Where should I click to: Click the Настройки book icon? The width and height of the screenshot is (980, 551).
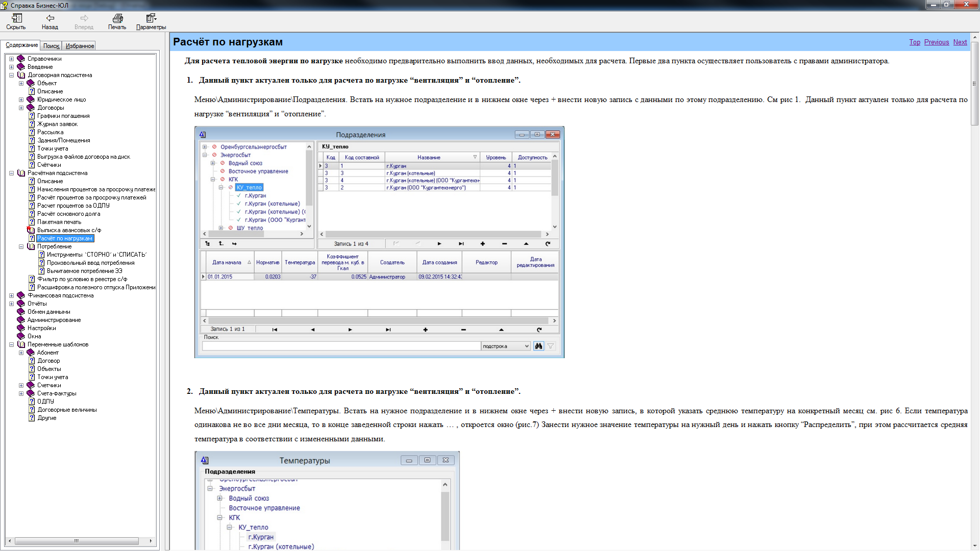21,328
